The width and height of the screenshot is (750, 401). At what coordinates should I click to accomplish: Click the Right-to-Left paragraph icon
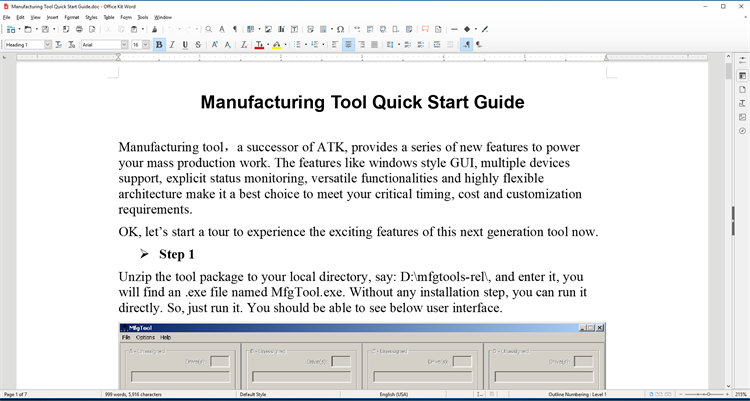[479, 45]
